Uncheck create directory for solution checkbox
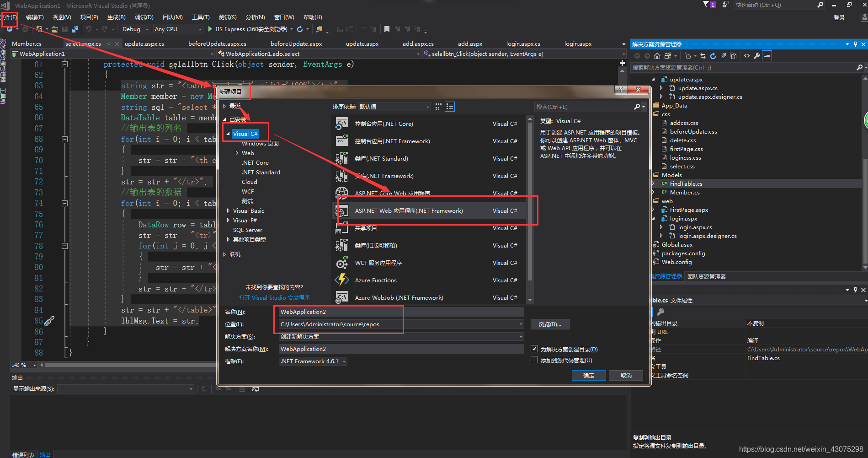 point(534,349)
